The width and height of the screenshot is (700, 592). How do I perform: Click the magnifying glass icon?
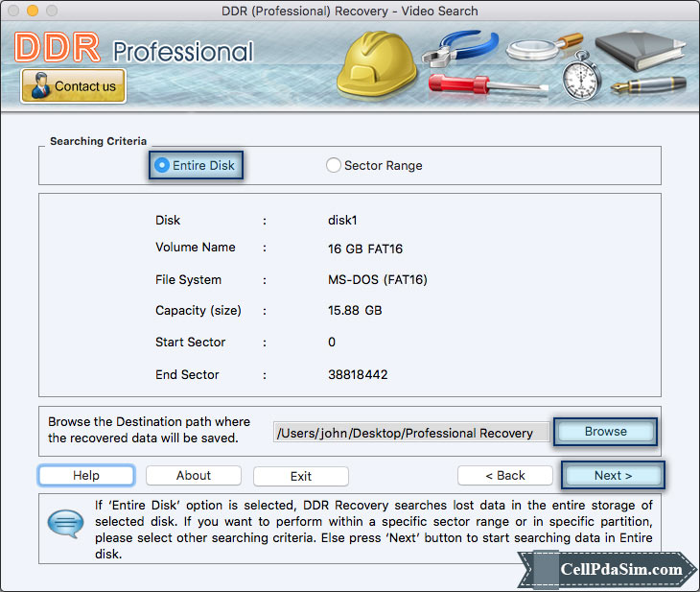(545, 46)
